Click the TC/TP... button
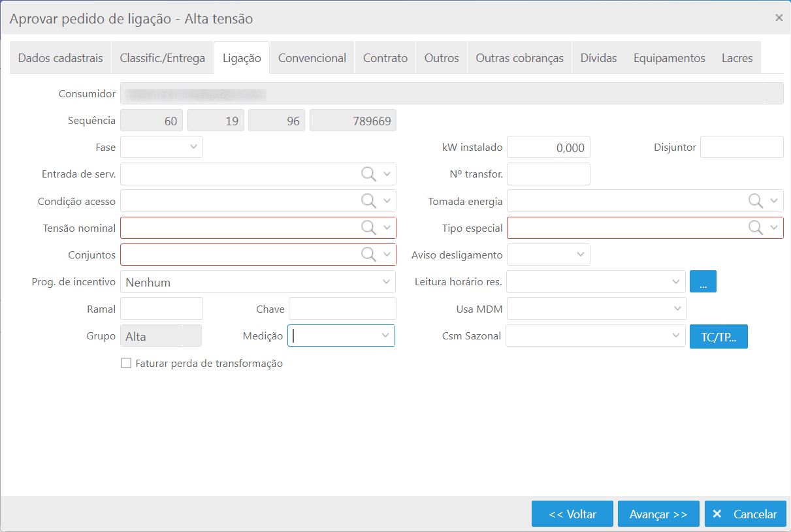 point(718,337)
